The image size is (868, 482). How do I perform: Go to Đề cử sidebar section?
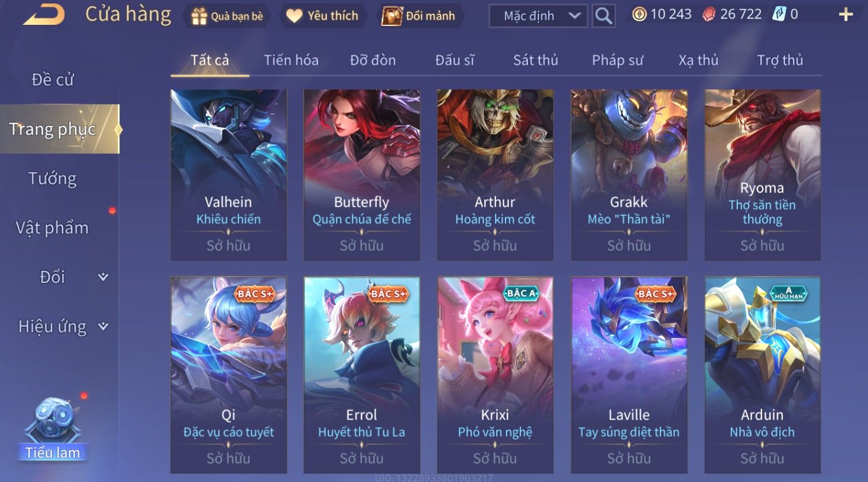point(52,80)
